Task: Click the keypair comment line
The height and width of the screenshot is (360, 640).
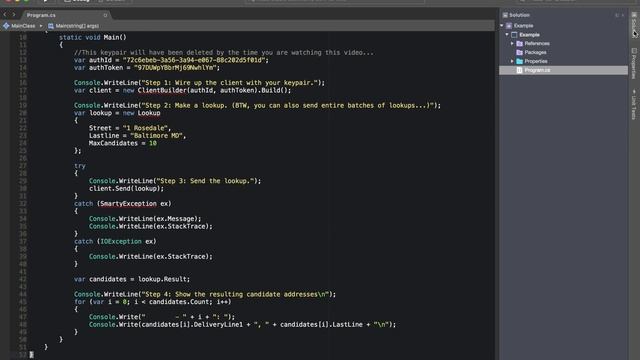Action: [x=224, y=52]
